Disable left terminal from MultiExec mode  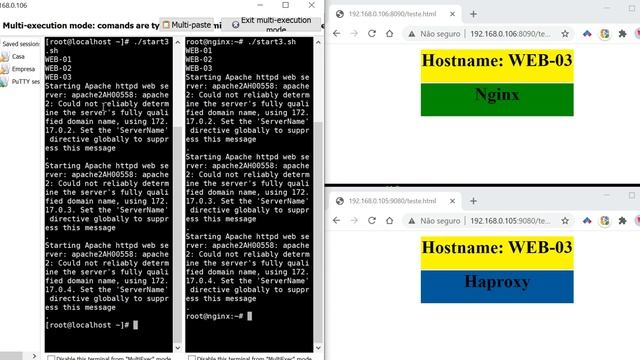point(51,358)
